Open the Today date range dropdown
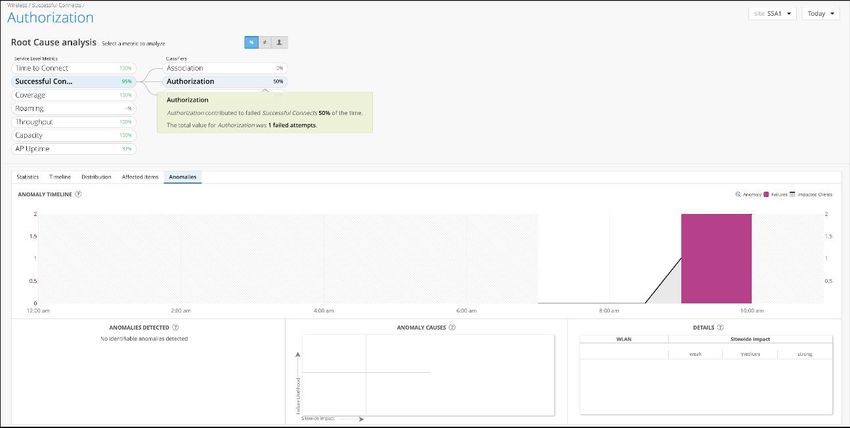The width and height of the screenshot is (850, 428). coord(821,14)
